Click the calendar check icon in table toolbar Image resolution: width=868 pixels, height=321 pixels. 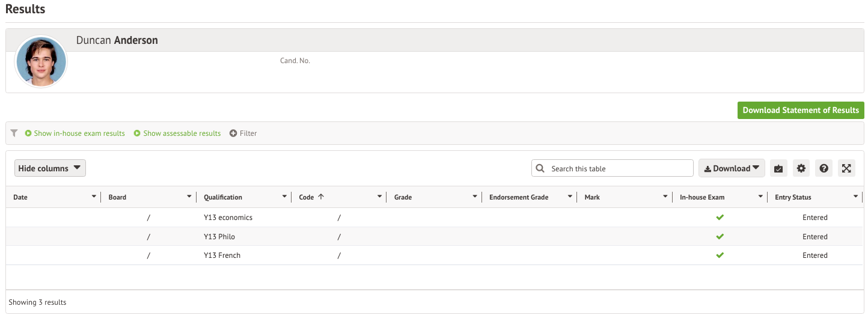click(778, 169)
